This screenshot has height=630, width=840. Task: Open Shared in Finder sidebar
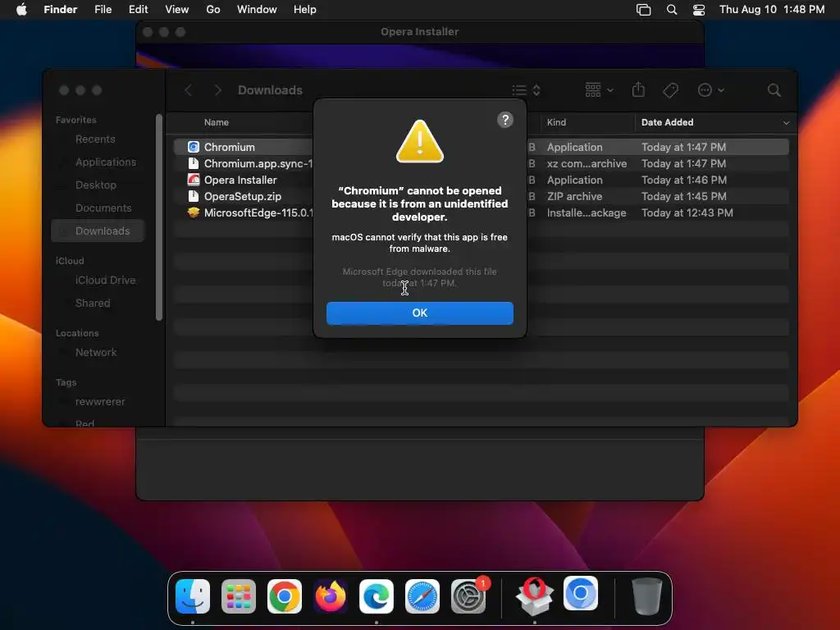point(93,304)
